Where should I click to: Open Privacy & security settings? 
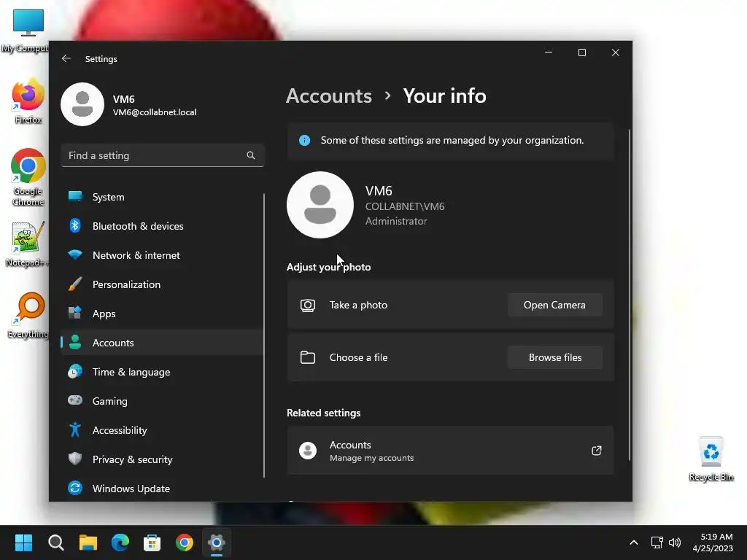pyautogui.click(x=162, y=459)
